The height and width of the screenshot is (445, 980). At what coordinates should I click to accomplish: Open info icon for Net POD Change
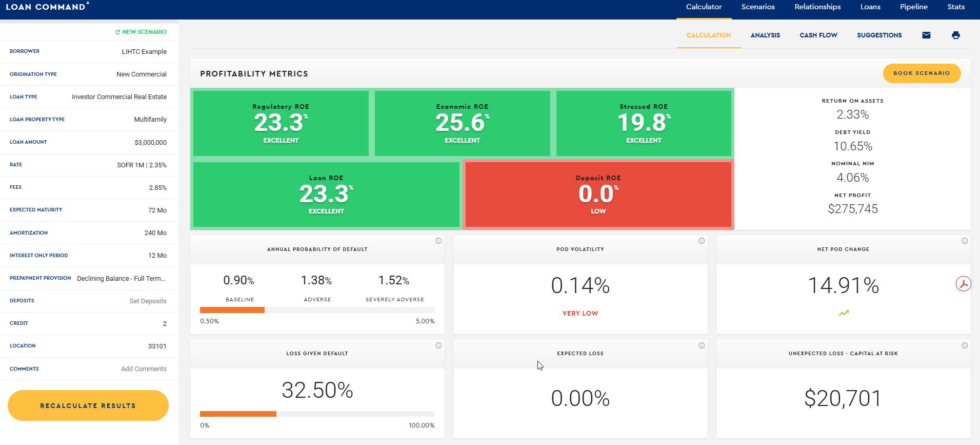(965, 241)
